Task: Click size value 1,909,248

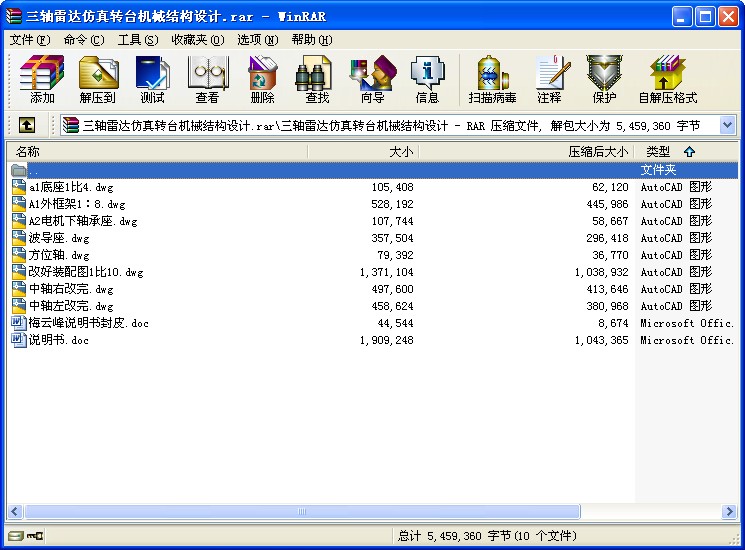Action: 386,340
